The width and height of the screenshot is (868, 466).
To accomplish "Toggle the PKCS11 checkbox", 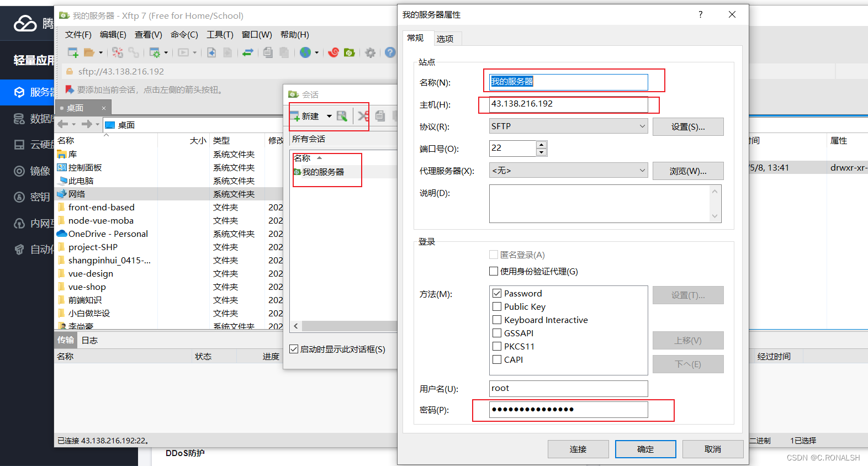I will tap(497, 346).
